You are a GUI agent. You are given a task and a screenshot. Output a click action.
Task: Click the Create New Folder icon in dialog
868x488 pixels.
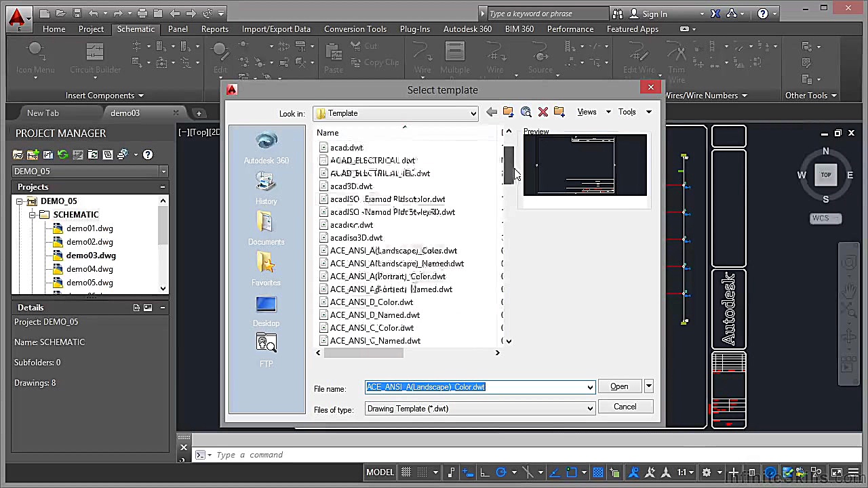point(559,112)
